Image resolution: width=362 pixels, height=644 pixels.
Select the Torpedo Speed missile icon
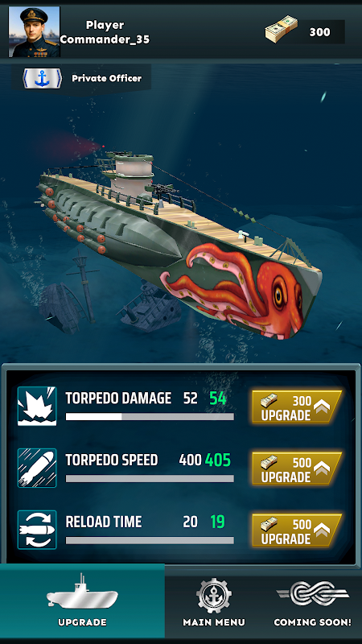pos(37,468)
